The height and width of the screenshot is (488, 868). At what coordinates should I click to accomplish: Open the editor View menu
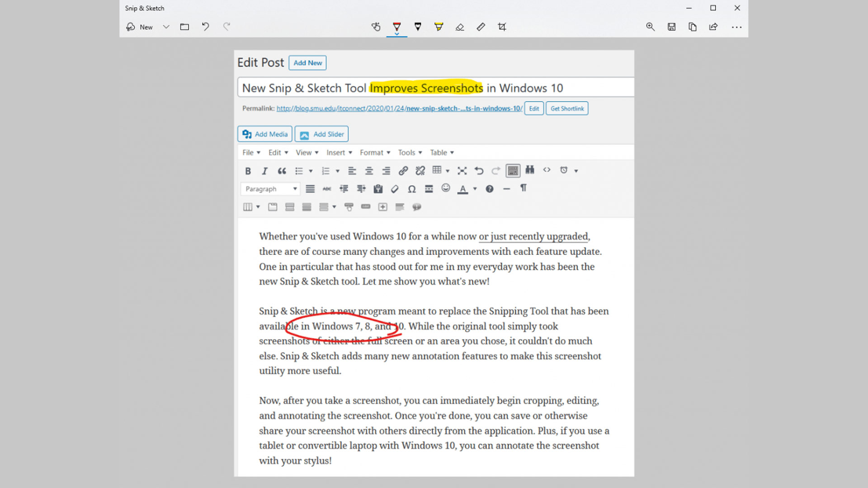(307, 153)
